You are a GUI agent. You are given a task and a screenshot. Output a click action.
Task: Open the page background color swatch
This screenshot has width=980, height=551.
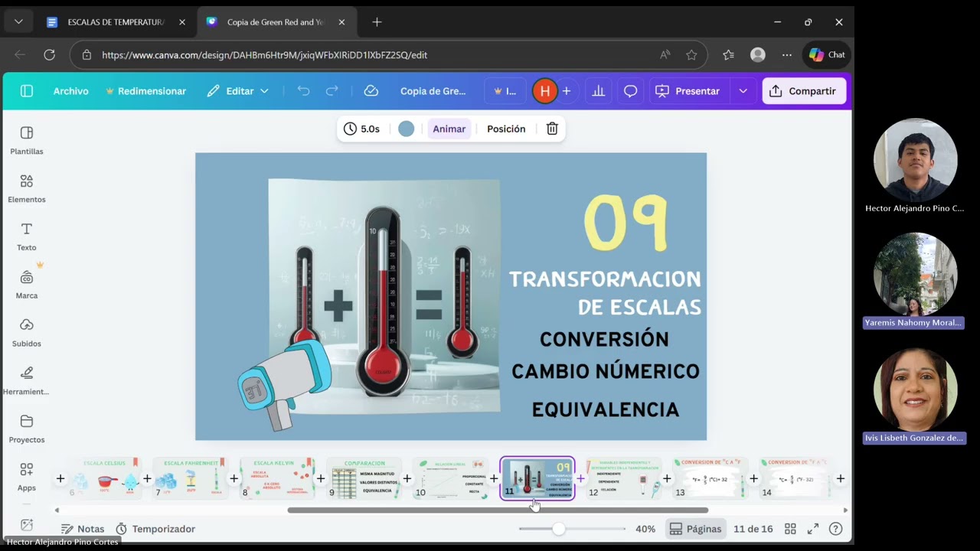tap(407, 129)
